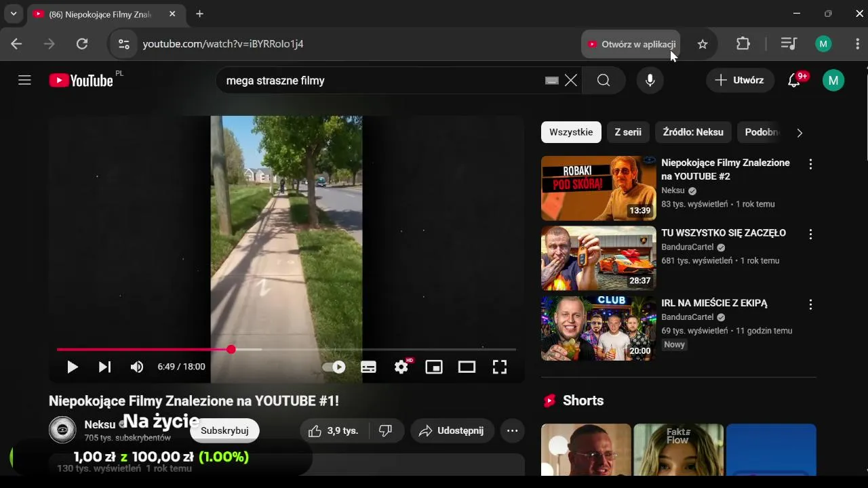Click the Utwórz create button
The width and height of the screenshot is (868, 488).
click(740, 80)
